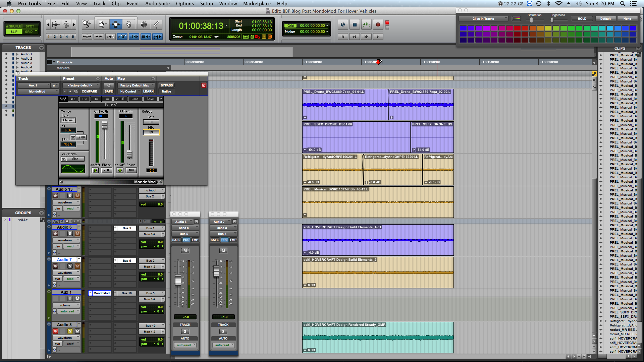Screen dimensions: 644x362
Task: Select the Grabber hand tool
Action: (x=129, y=24)
